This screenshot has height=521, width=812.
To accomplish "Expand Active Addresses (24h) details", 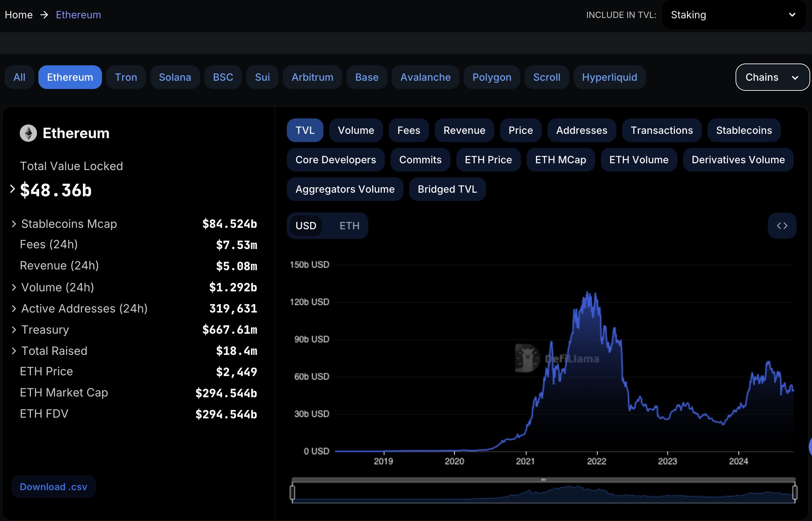I will tap(14, 309).
